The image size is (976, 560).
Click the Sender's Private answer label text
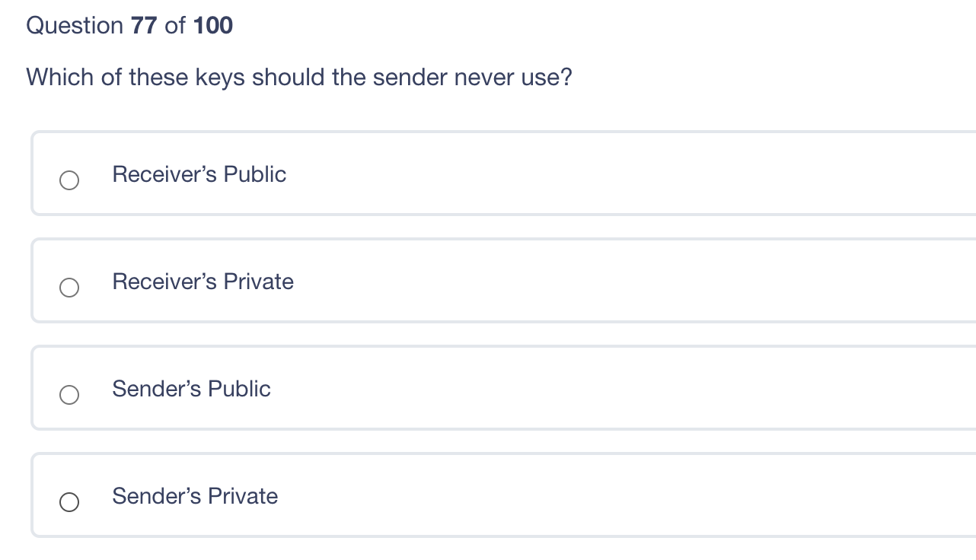pyautogui.click(x=195, y=496)
